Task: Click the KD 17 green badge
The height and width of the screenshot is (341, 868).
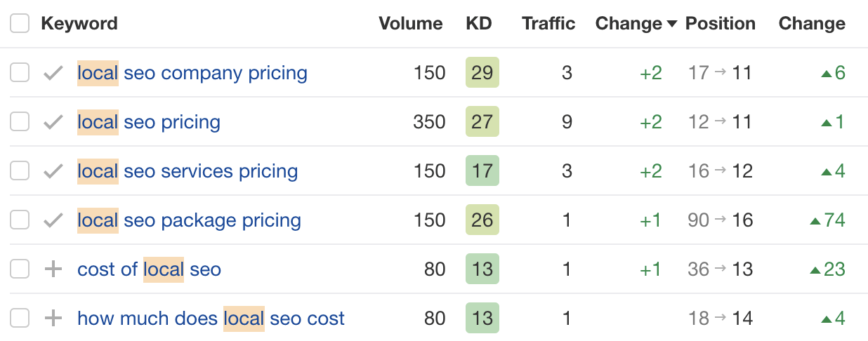Action: tap(482, 171)
